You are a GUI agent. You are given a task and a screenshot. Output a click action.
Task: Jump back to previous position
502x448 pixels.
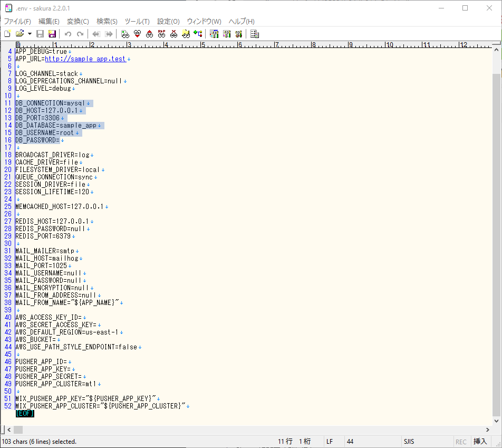click(96, 34)
